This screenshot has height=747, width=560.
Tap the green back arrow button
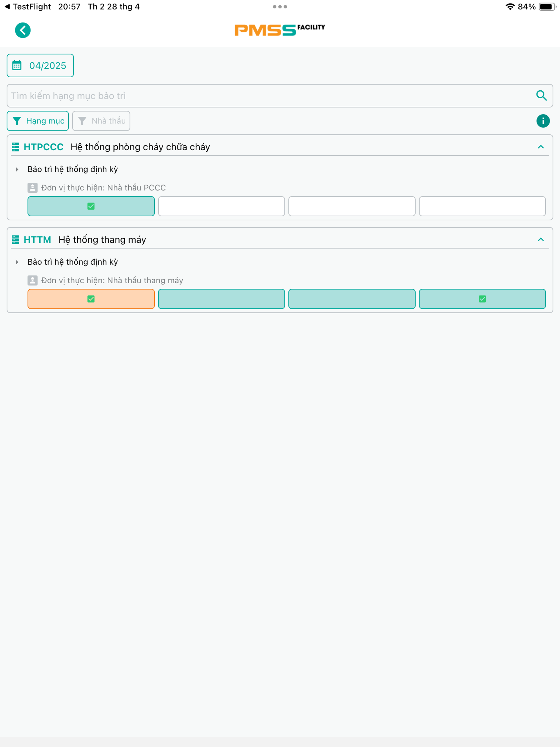(x=23, y=30)
